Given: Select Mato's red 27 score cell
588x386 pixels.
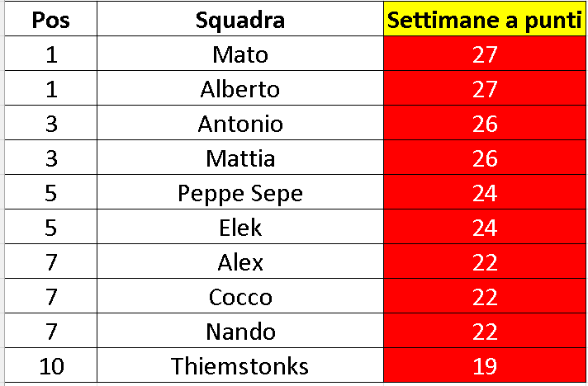Looking at the screenshot, I should coord(486,54).
